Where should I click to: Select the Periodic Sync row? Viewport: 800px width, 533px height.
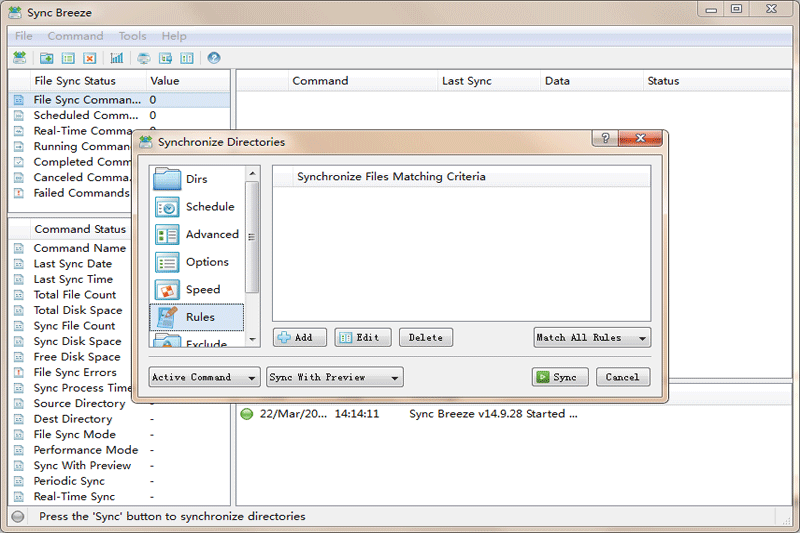[x=119, y=481]
